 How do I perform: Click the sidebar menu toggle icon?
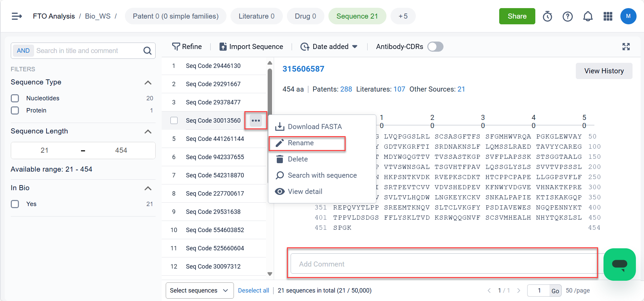[17, 16]
